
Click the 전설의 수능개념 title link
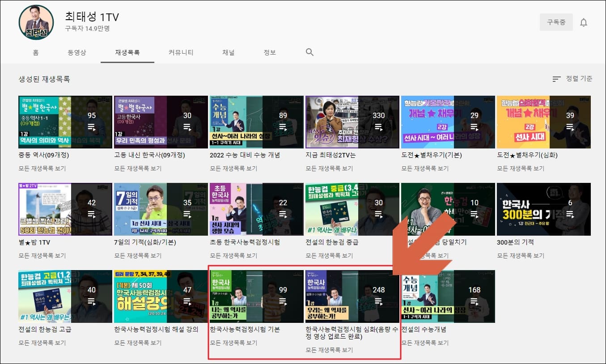click(x=424, y=330)
